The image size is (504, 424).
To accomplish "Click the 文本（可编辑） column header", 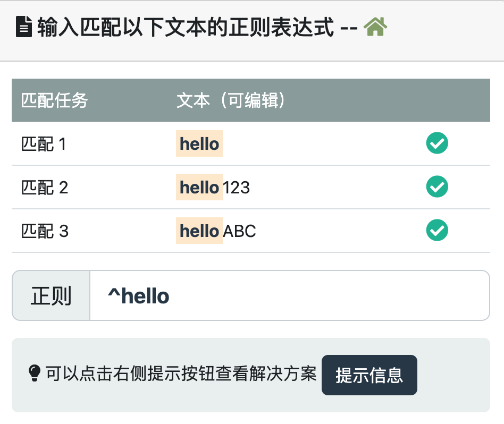I will point(232,100).
